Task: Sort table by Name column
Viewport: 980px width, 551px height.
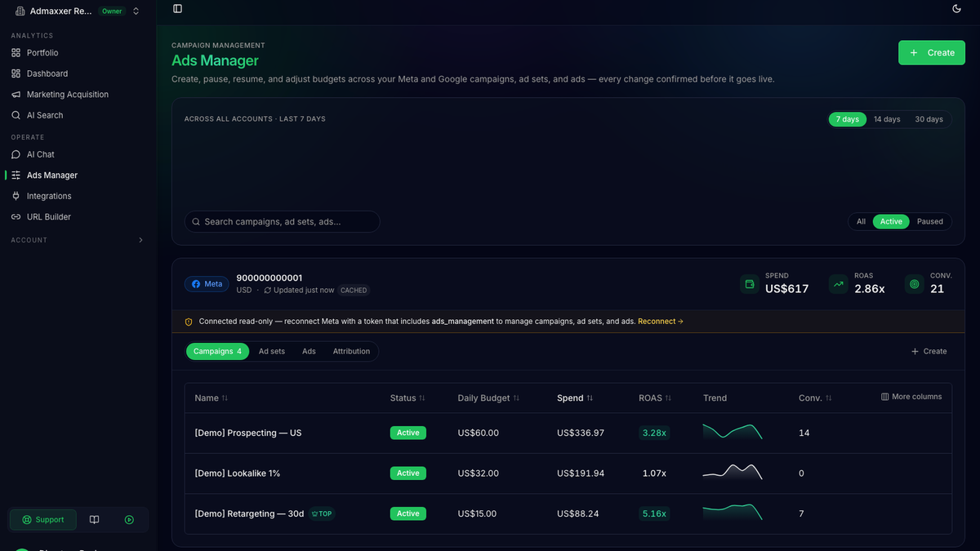Action: (212, 398)
